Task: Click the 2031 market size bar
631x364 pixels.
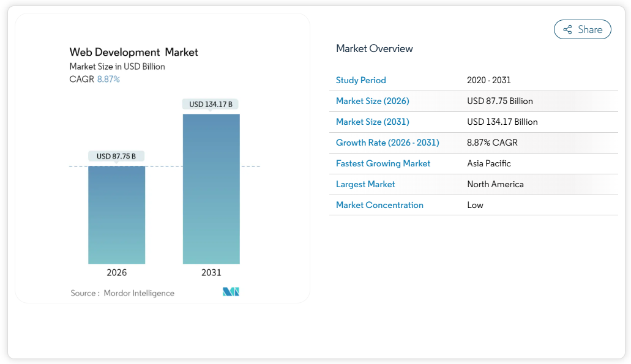Action: [x=211, y=188]
